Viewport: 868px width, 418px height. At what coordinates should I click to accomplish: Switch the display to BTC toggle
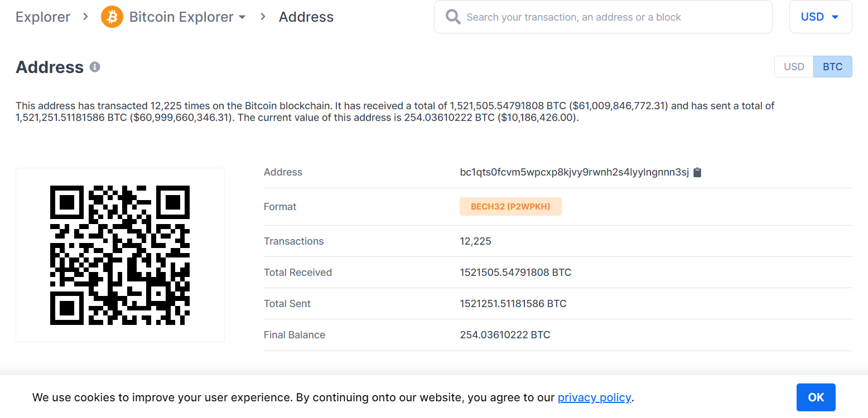point(832,67)
